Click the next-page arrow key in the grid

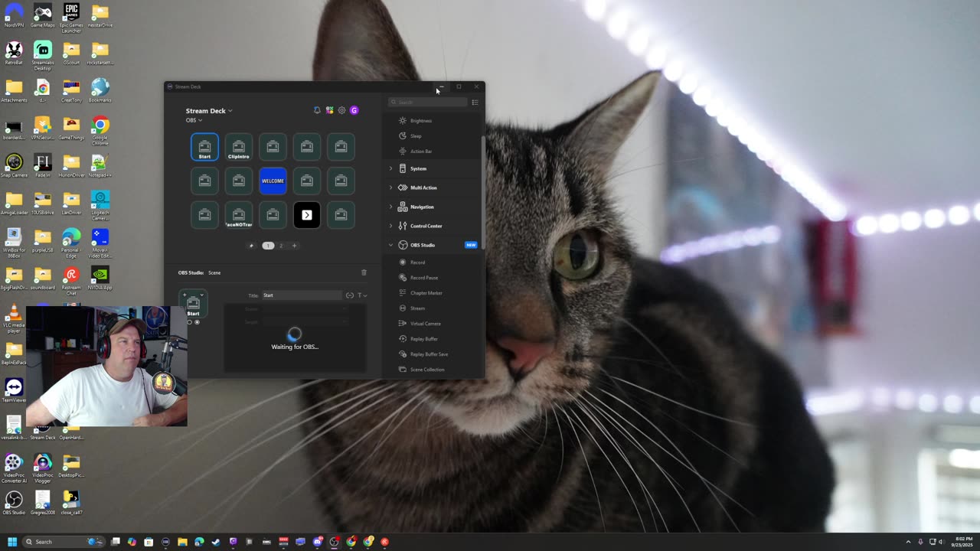click(x=307, y=215)
